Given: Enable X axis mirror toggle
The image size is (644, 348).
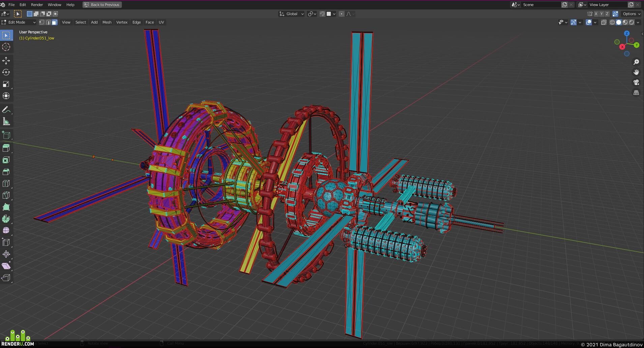Looking at the screenshot, I should [x=596, y=14].
